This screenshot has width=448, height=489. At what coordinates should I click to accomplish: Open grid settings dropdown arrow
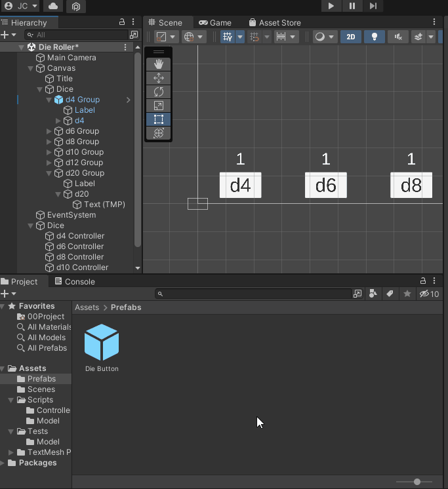240,37
